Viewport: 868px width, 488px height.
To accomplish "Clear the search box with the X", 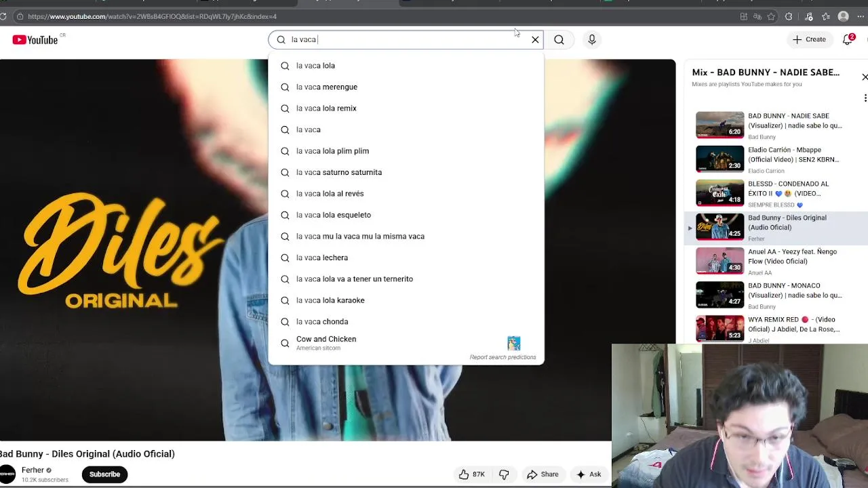I will coord(535,40).
